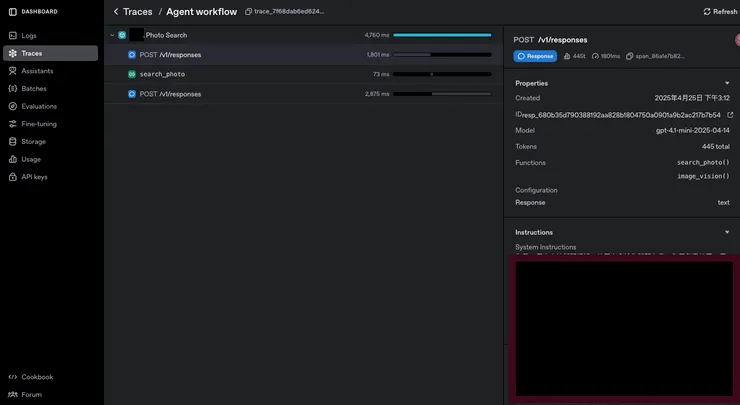Collapse the Instructions section
This screenshot has height=405, width=740.
(727, 232)
